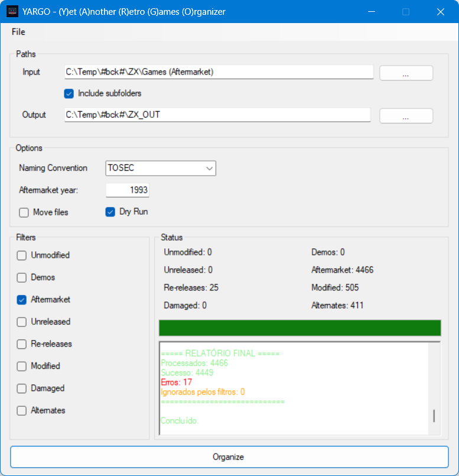Browse for the Output folder
The height and width of the screenshot is (476, 459).
406,116
